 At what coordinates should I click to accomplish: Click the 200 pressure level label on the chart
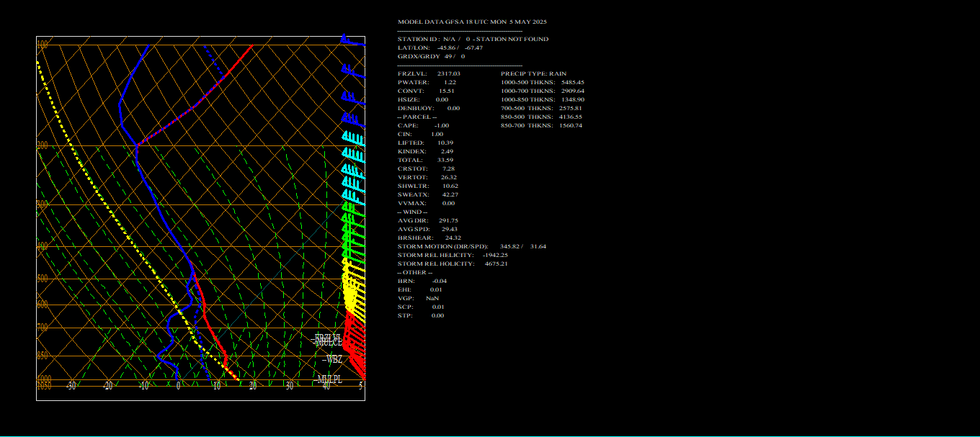[43, 145]
